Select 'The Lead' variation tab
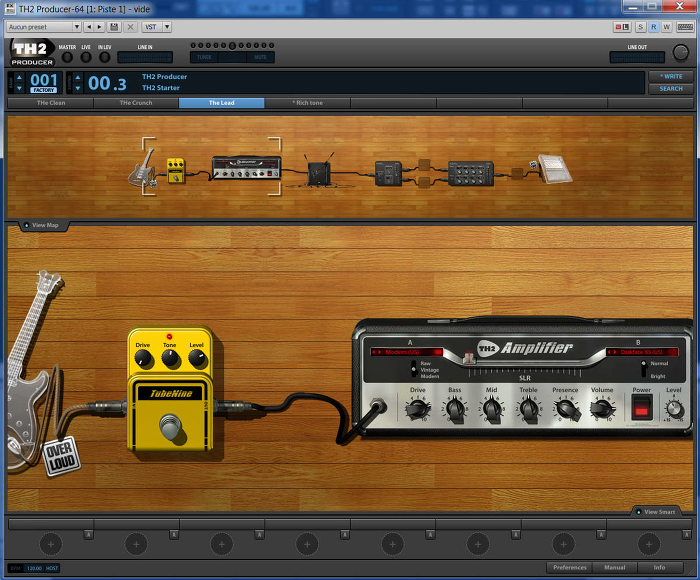The height and width of the screenshot is (580, 700). pos(221,103)
